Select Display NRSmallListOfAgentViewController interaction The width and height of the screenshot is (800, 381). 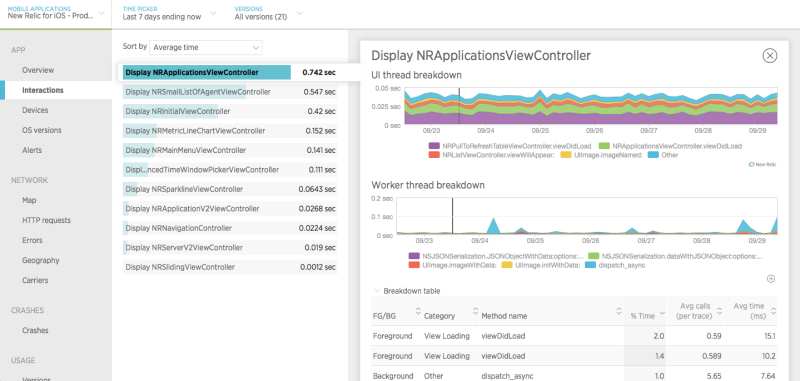pos(230,92)
